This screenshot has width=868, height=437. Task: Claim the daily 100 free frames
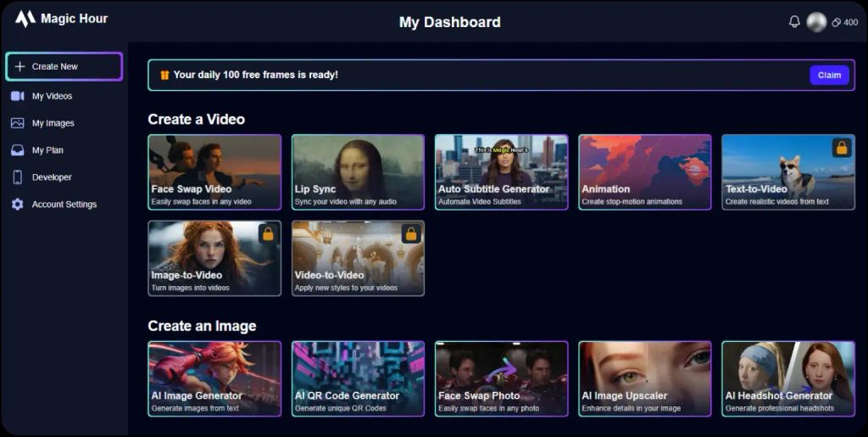(x=829, y=75)
